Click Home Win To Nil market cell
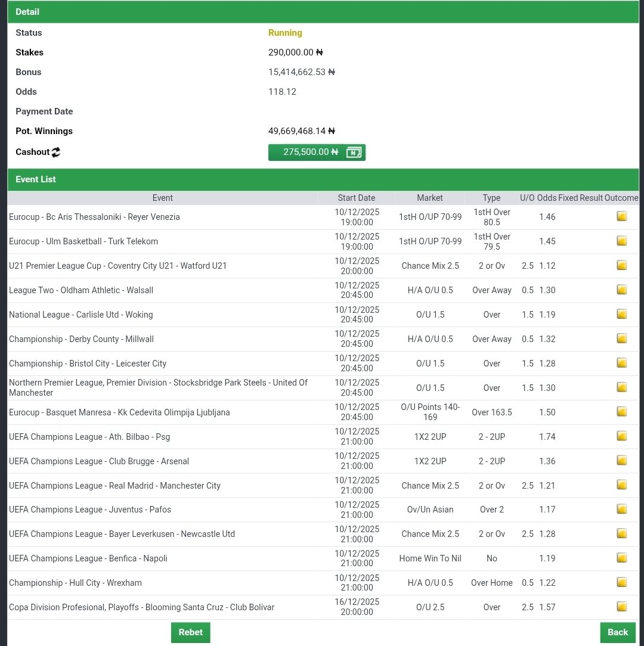The height and width of the screenshot is (646, 644). click(x=430, y=558)
